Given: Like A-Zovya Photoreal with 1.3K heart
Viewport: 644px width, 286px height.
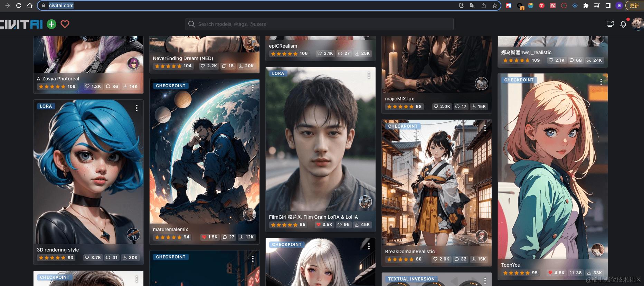Looking at the screenshot, I should pos(93,86).
